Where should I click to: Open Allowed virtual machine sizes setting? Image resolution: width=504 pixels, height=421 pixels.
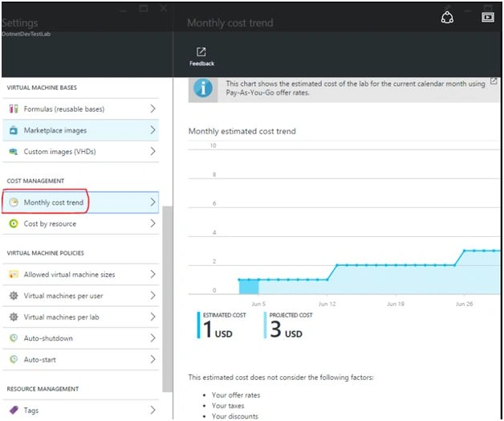[81, 274]
